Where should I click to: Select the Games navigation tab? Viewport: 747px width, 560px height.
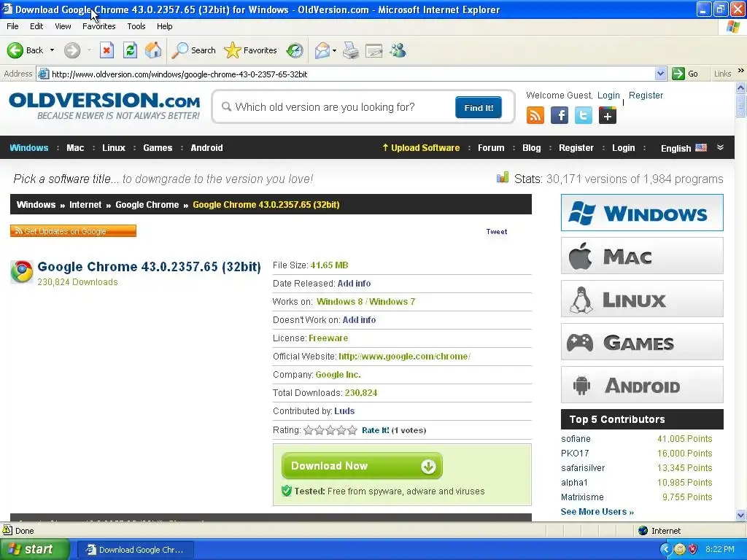(158, 147)
